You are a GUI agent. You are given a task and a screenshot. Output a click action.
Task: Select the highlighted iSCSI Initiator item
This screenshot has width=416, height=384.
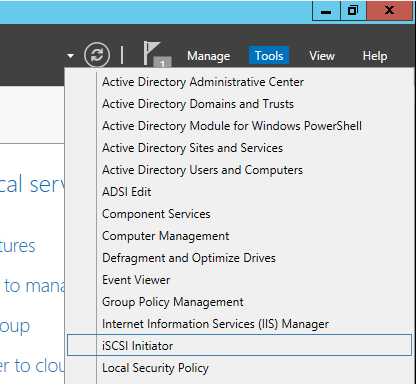pyautogui.click(x=239, y=345)
